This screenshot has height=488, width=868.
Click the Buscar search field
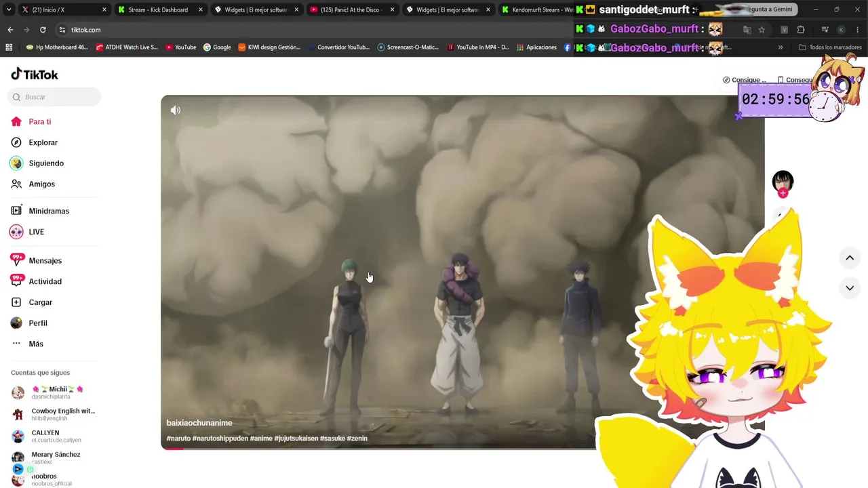pyautogui.click(x=56, y=97)
